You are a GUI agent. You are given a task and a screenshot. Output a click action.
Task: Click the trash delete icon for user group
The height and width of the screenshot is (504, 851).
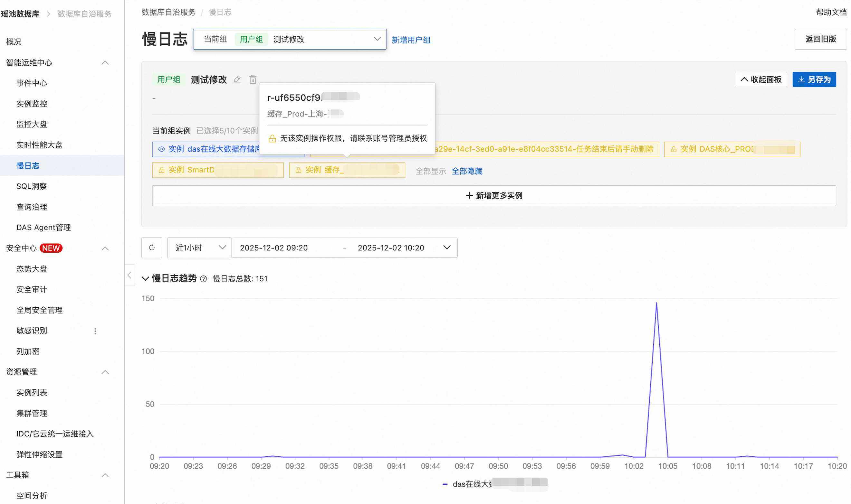pyautogui.click(x=253, y=79)
